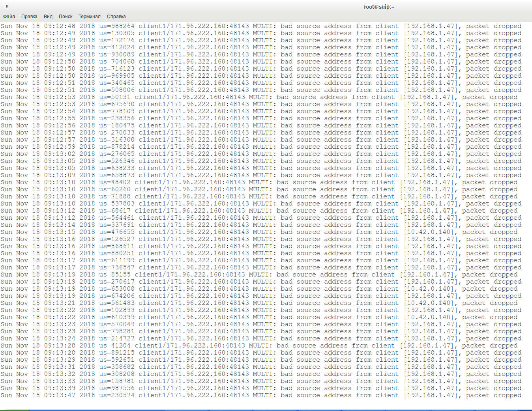Image resolution: width=532 pixels, height=411 pixels.
Task: Click the 10.42.0.140 address in the us=653008 line
Action: click(428, 289)
